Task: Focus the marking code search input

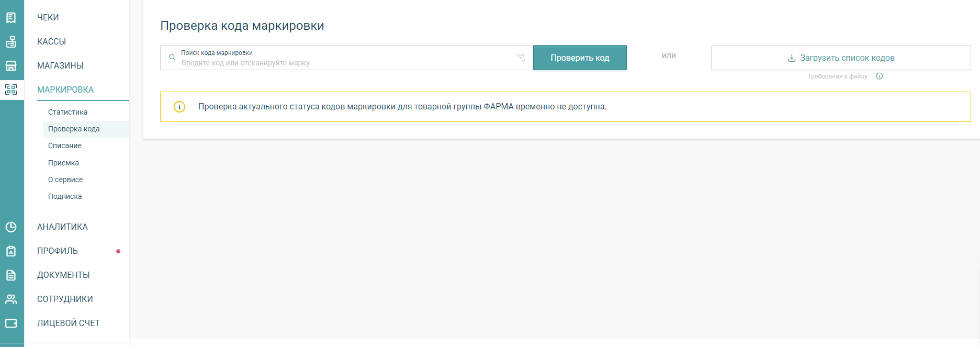Action: pyautogui.click(x=346, y=58)
